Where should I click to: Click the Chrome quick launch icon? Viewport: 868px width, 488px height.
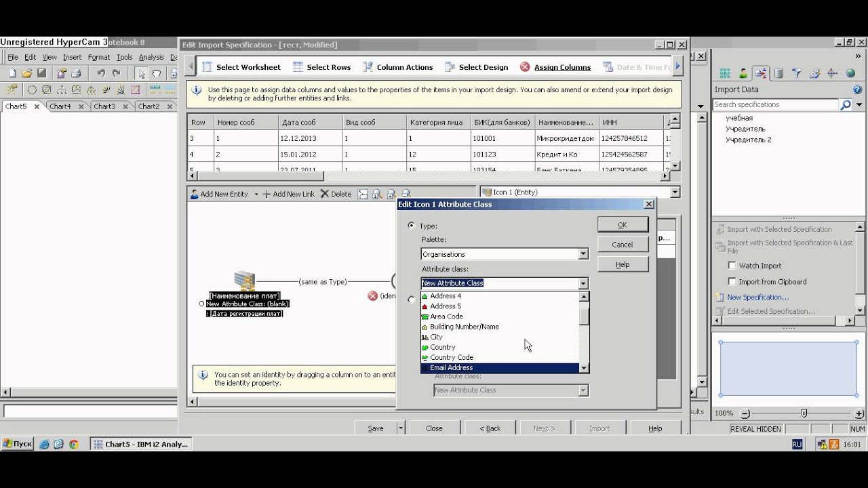pyautogui.click(x=73, y=444)
